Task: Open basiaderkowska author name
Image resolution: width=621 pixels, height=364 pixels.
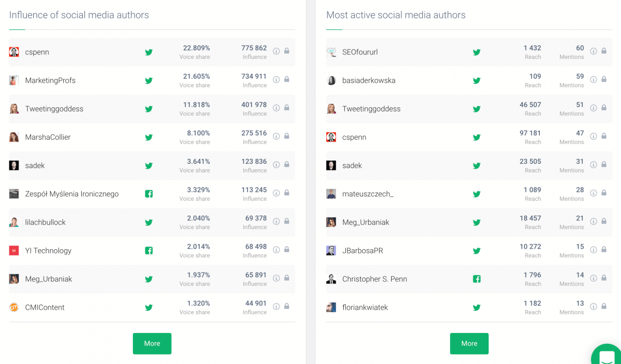Action: click(x=369, y=81)
